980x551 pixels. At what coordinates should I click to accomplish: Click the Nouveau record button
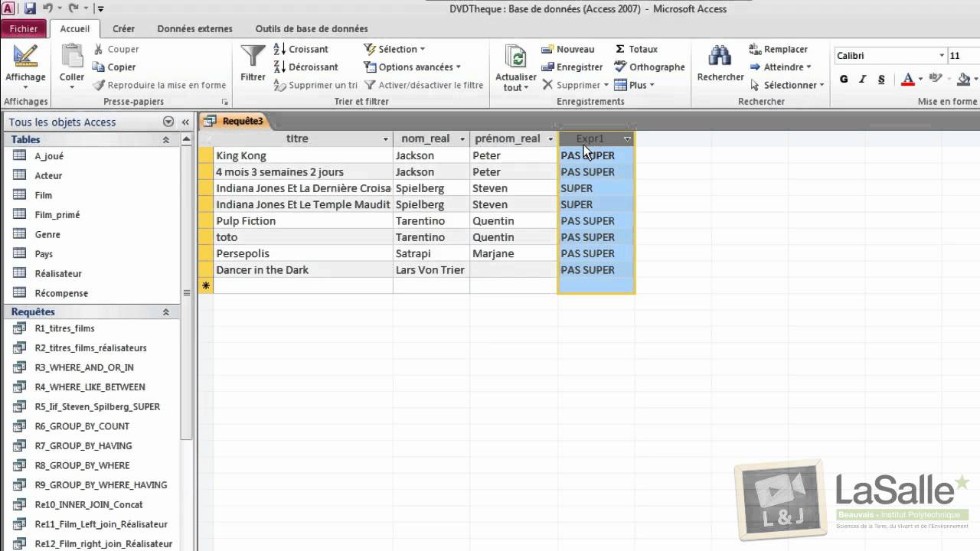click(x=567, y=49)
